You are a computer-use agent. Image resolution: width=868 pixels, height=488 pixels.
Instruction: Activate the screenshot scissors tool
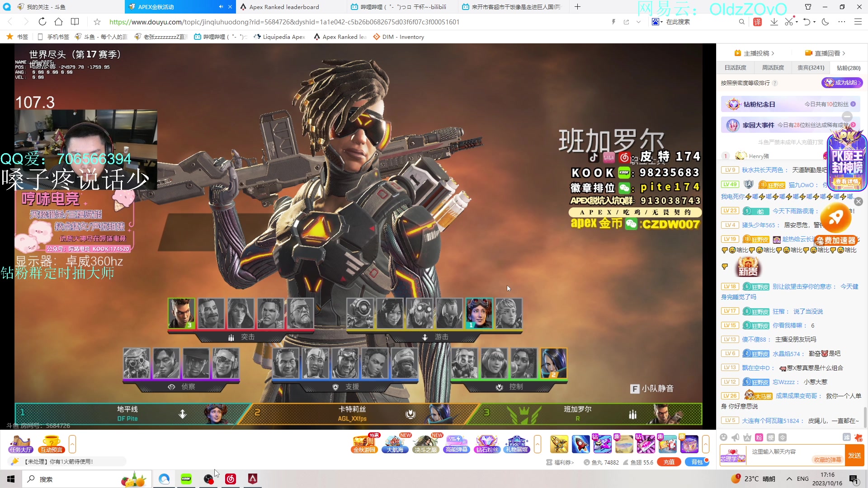[x=788, y=22]
